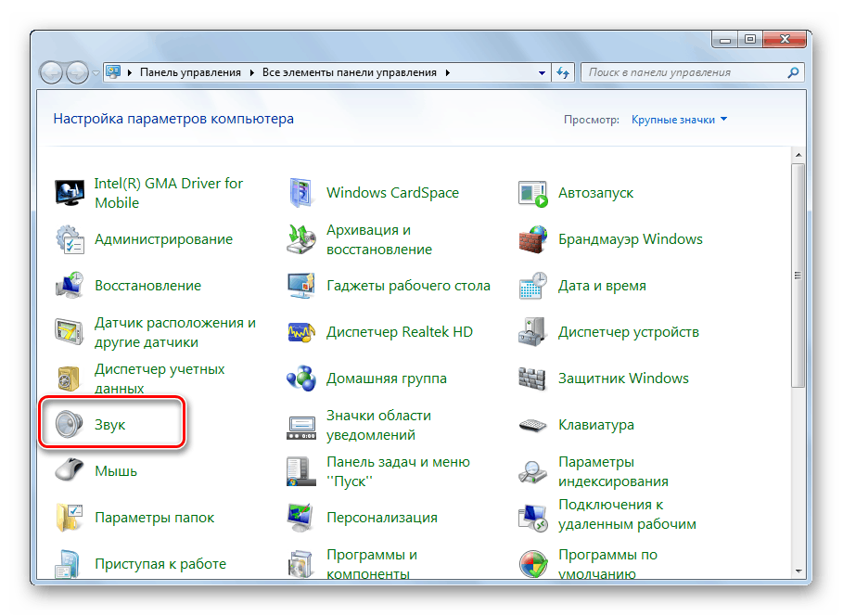
Task: Click the Гаджеты рабочего стола icon
Action: (x=301, y=286)
